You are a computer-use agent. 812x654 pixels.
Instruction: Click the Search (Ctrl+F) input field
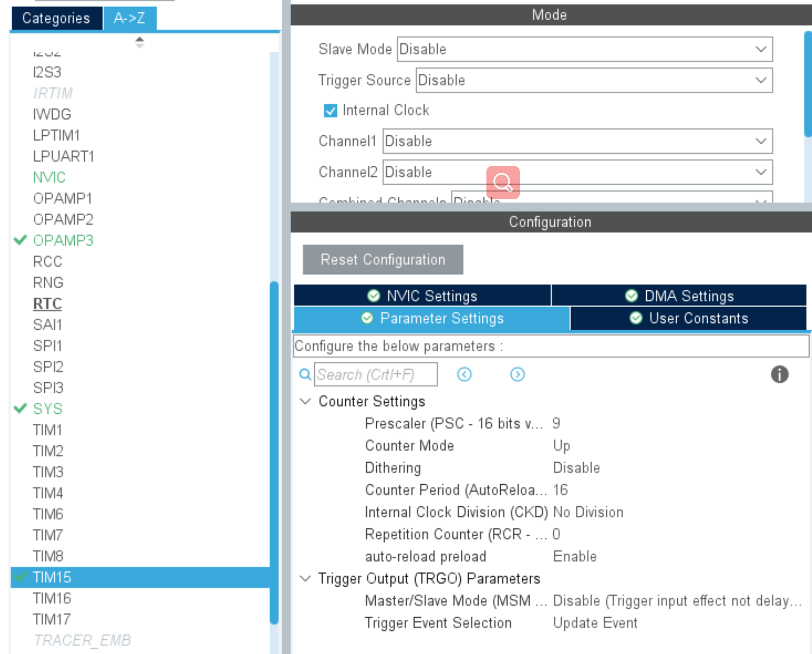pyautogui.click(x=376, y=374)
